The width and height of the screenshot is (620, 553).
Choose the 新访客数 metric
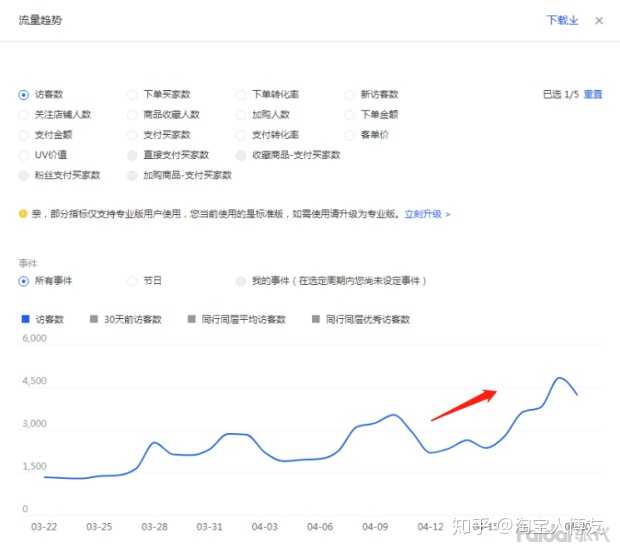point(351,95)
